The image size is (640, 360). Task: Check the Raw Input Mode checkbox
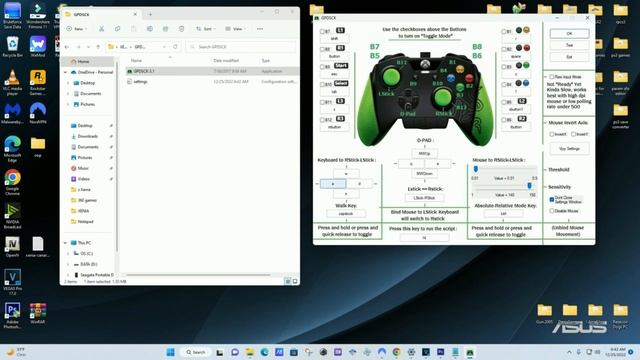pyautogui.click(x=551, y=77)
